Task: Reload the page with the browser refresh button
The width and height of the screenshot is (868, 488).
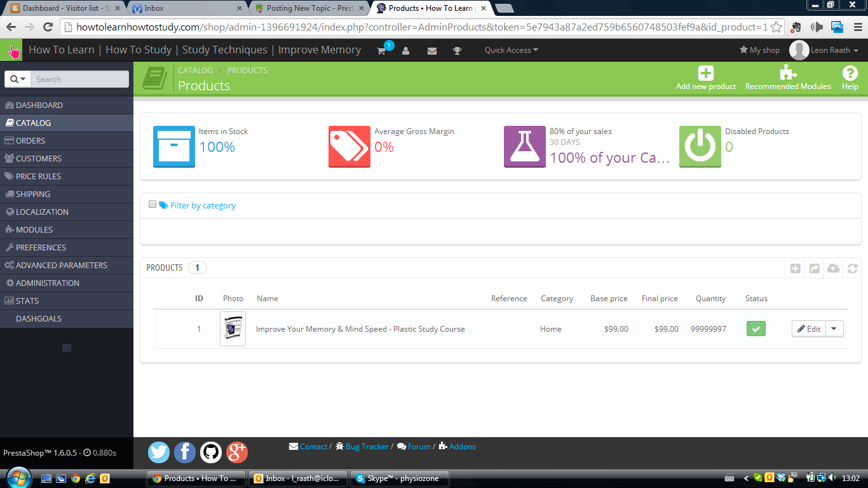Action: pyautogui.click(x=48, y=27)
